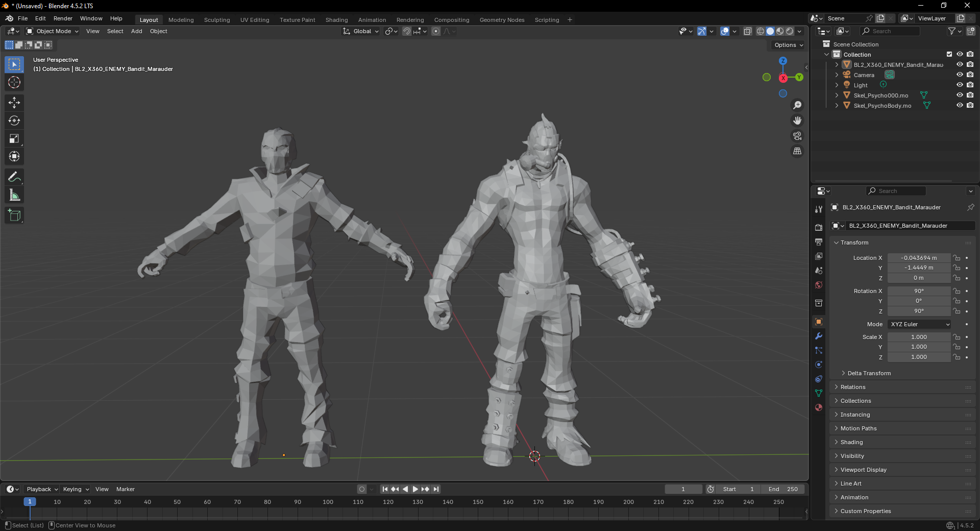
Task: Open the Render menu
Action: point(63,18)
